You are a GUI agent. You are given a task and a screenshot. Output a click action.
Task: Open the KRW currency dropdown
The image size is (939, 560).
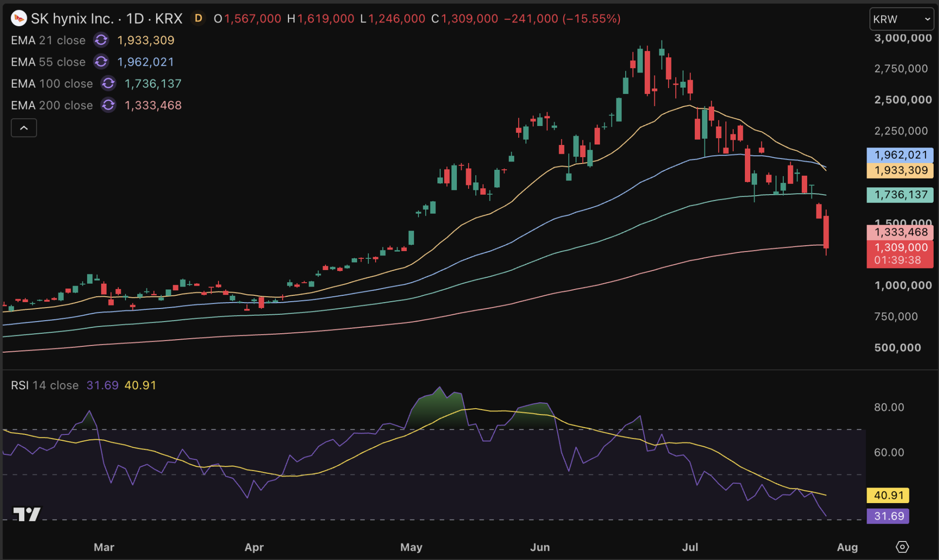pyautogui.click(x=902, y=19)
